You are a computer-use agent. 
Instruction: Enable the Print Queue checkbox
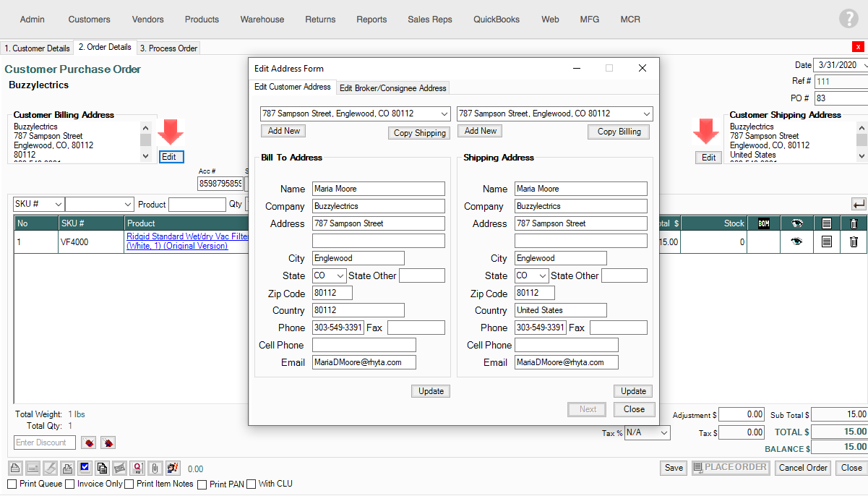click(12, 484)
